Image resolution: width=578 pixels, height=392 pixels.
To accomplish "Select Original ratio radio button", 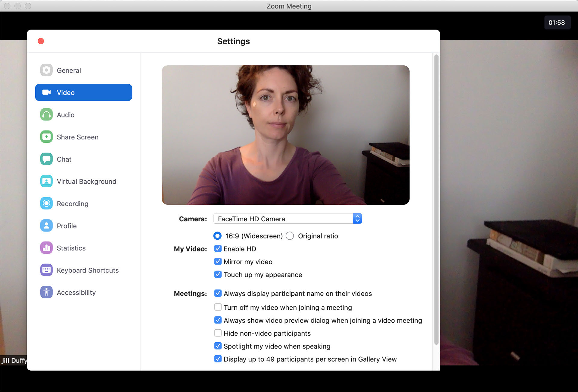I will (289, 236).
